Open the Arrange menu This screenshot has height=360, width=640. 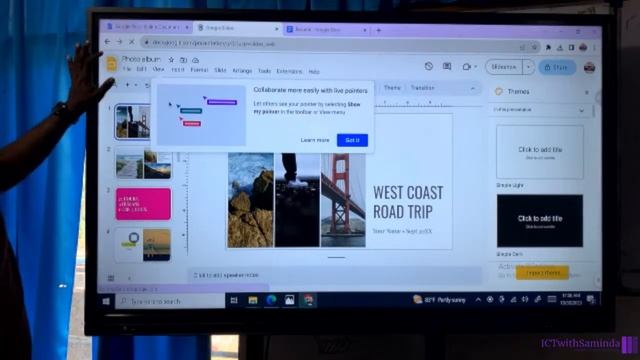(x=242, y=71)
